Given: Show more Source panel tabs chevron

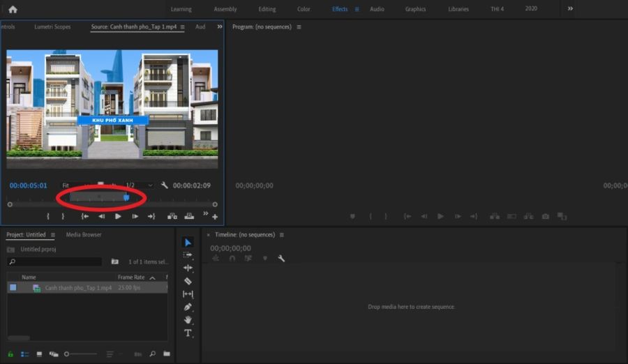Looking at the screenshot, I should 220,26.
